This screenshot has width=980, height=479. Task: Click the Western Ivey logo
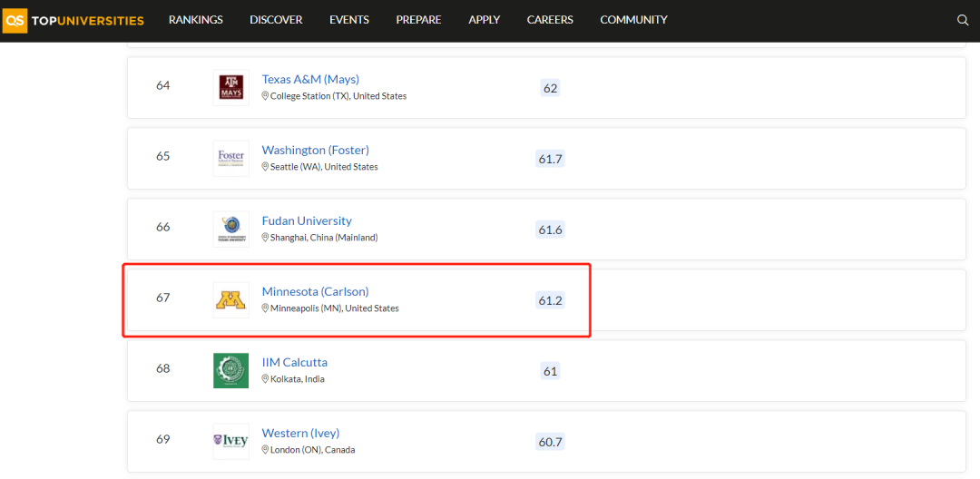(230, 441)
